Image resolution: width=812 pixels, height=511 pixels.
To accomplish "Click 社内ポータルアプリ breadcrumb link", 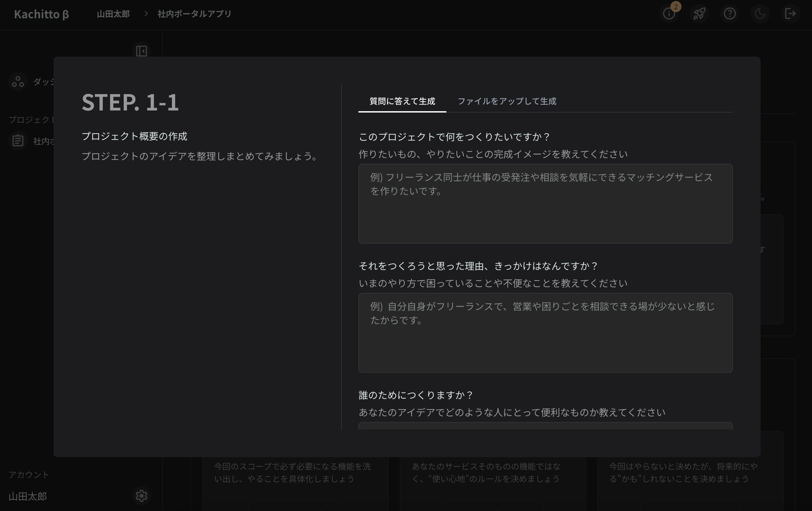I will tap(194, 14).
